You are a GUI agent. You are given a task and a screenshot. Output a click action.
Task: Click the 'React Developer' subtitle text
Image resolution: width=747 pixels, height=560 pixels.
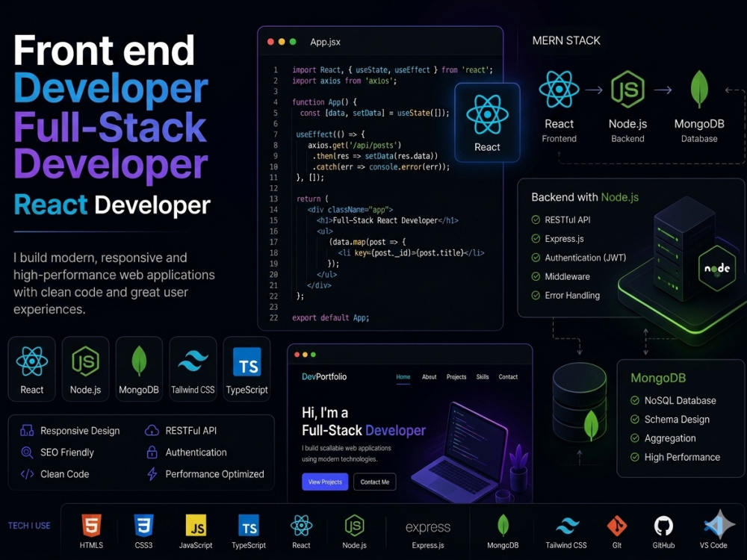(112, 205)
